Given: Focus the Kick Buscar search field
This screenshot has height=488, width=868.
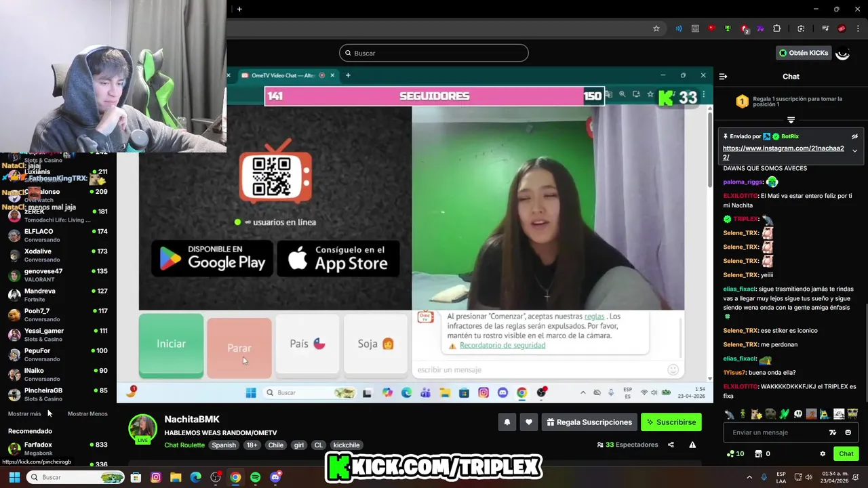Looking at the screenshot, I should click(x=434, y=53).
